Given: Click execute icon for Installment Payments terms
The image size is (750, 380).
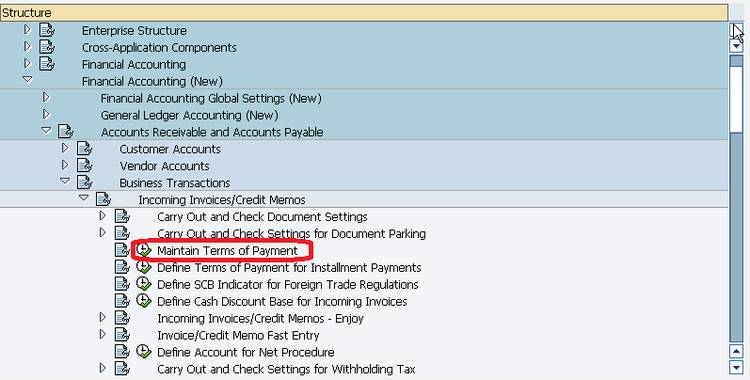Looking at the screenshot, I should pyautogui.click(x=143, y=267).
